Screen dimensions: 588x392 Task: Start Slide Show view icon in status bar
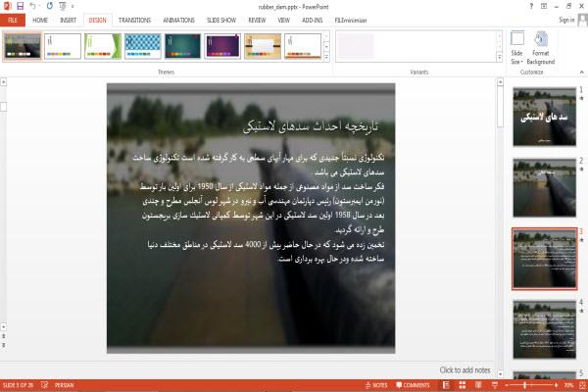[x=495, y=385]
